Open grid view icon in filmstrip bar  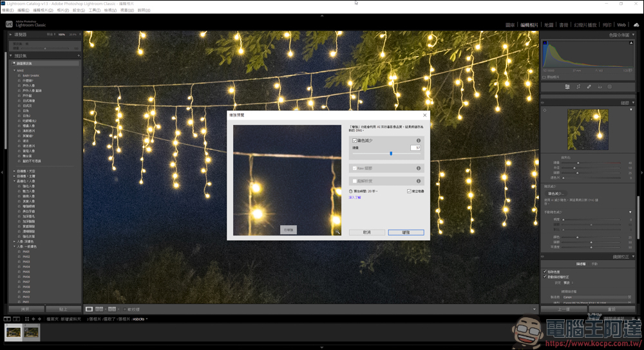tap(26, 319)
